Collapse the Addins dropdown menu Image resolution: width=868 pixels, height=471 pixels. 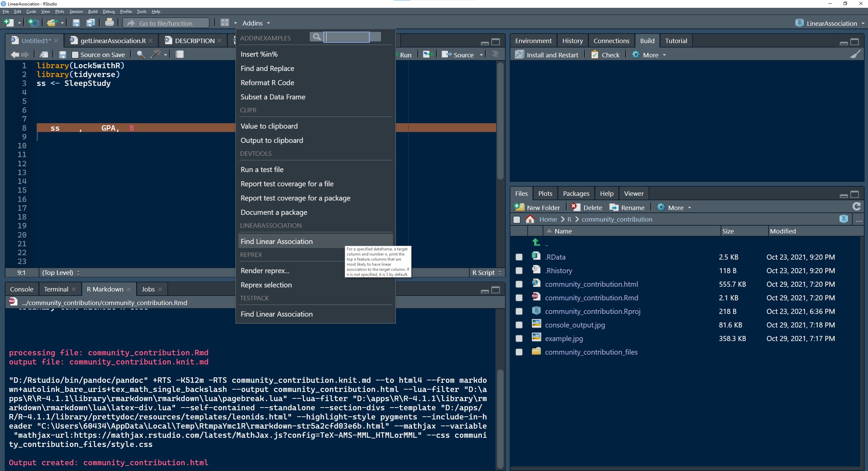pyautogui.click(x=256, y=23)
